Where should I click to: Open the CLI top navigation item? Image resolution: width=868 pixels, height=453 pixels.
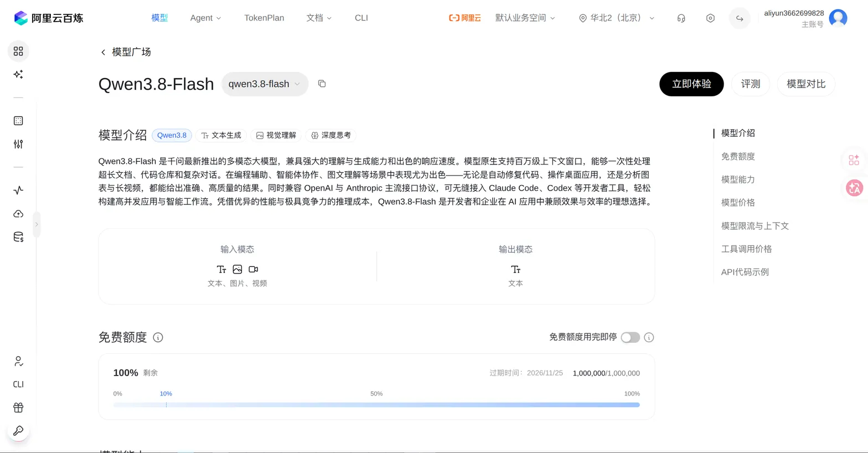361,18
